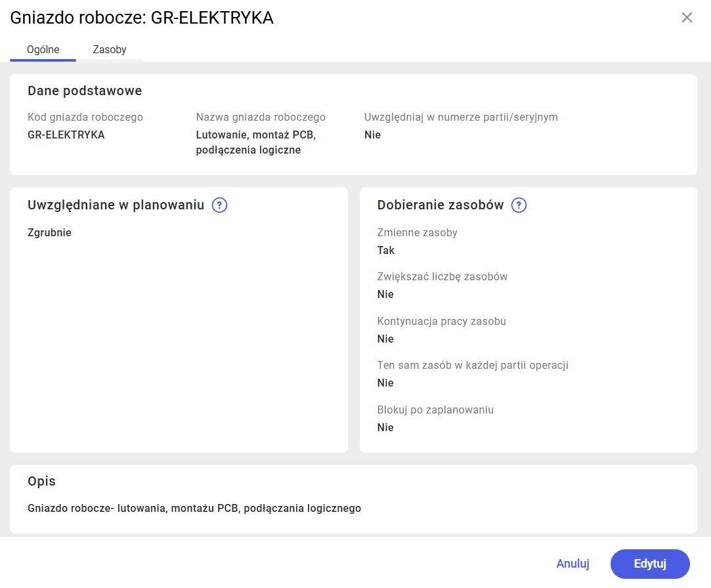Select the Ogólne tab
Screen dimensions: 711x588
point(42,49)
